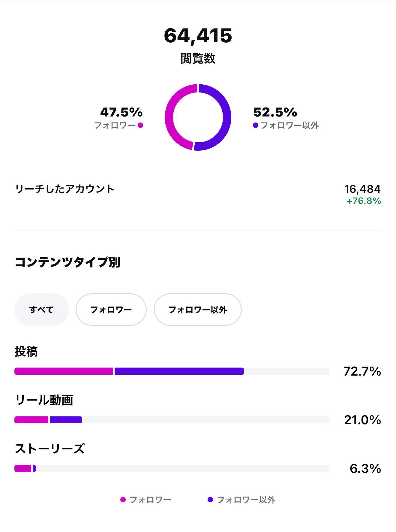Image resolution: width=396 pixels, height=532 pixels.
Task: Select the フォロワー以外 filter chip
Action: click(198, 310)
